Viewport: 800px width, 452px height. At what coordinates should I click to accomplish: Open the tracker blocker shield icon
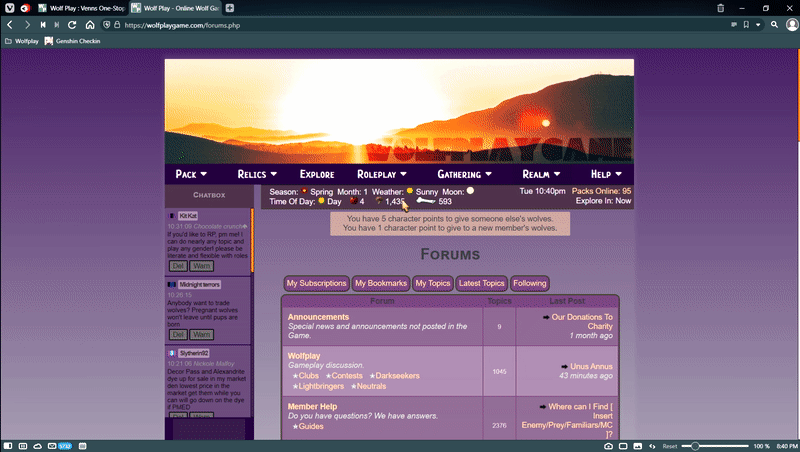[x=106, y=24]
